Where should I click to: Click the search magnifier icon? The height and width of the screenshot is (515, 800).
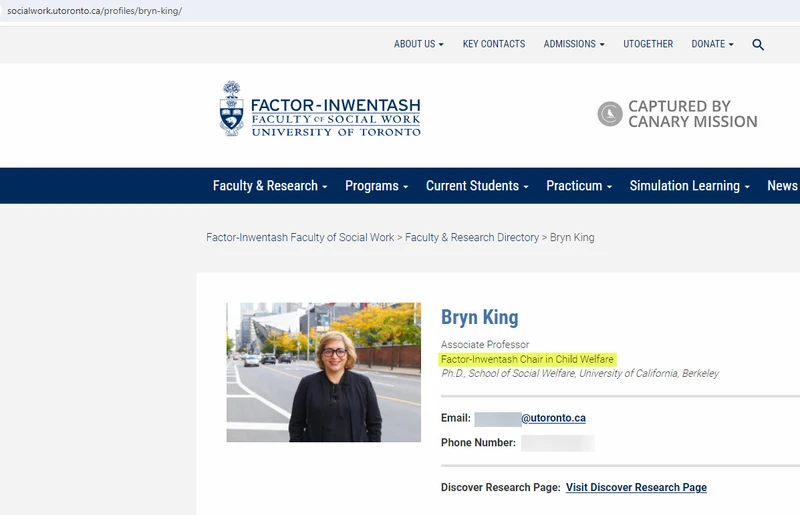tap(758, 45)
